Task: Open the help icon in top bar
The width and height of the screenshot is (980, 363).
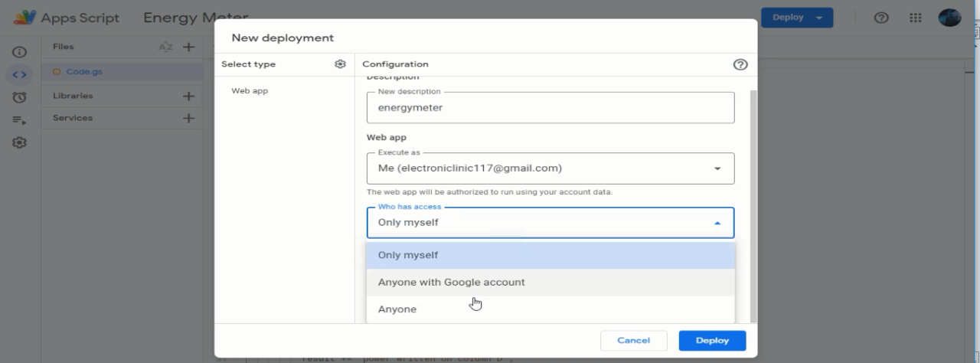Action: (881, 18)
